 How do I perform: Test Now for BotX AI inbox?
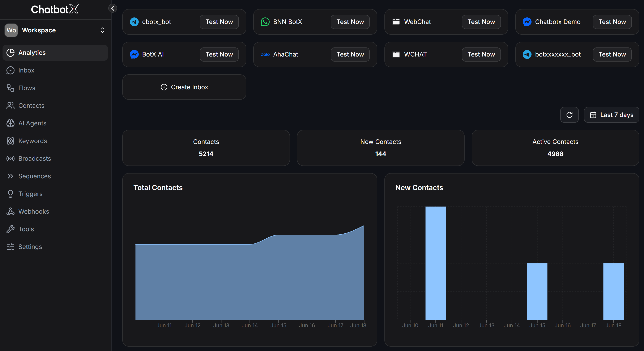pyautogui.click(x=219, y=54)
